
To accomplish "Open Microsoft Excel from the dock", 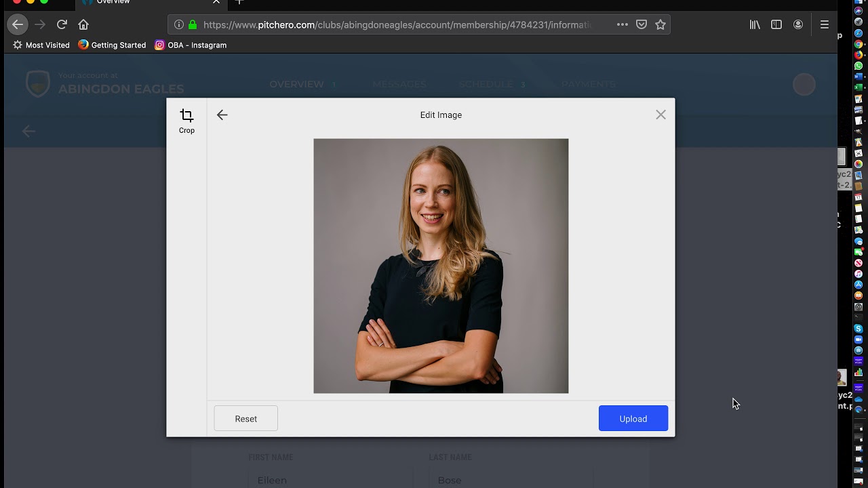I will [859, 87].
